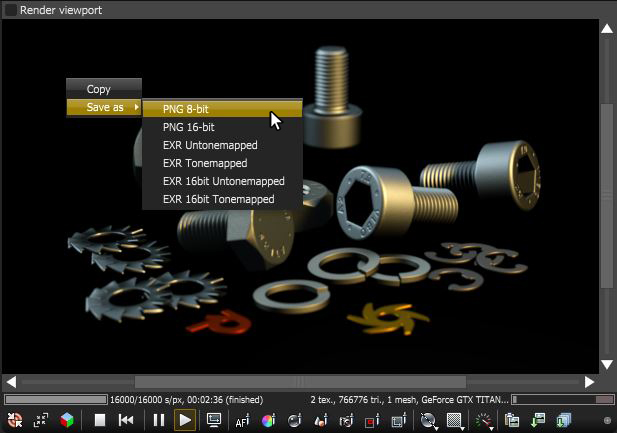Image resolution: width=617 pixels, height=433 pixels.
Task: Click the vertical scrollbar thumb
Action: tap(607, 196)
